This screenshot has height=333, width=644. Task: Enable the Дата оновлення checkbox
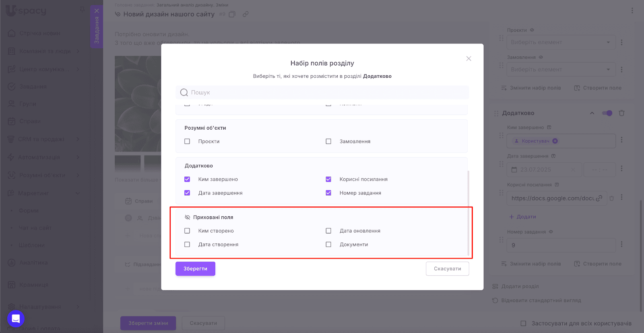tap(328, 231)
